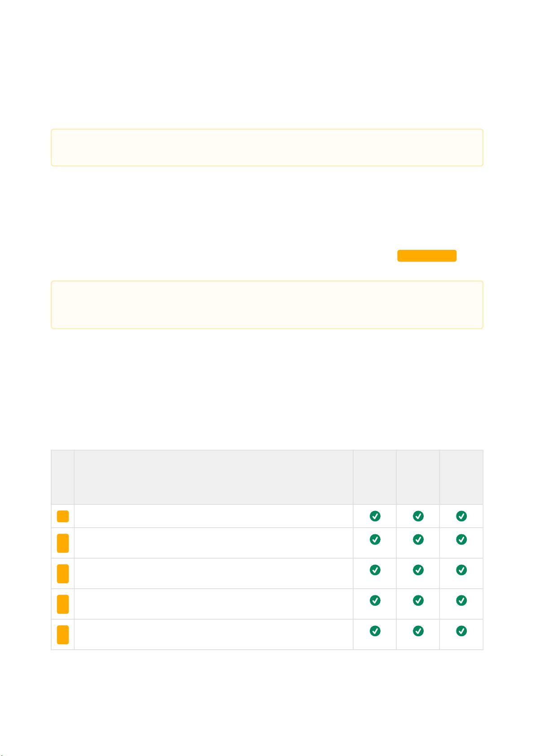Click fourth-row green check in middle check column

(418, 600)
